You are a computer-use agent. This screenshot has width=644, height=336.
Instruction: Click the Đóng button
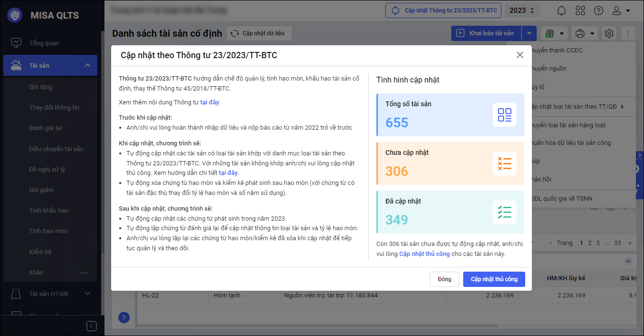pos(445,279)
